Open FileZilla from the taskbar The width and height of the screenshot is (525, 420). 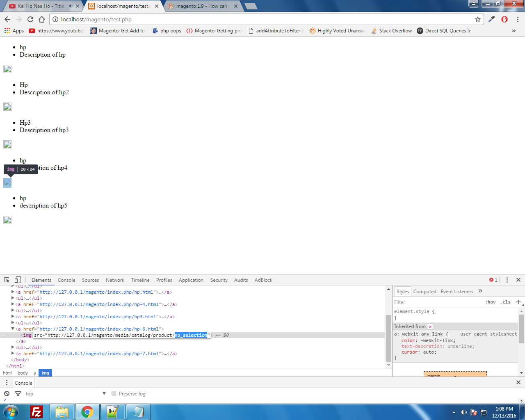[x=37, y=411]
